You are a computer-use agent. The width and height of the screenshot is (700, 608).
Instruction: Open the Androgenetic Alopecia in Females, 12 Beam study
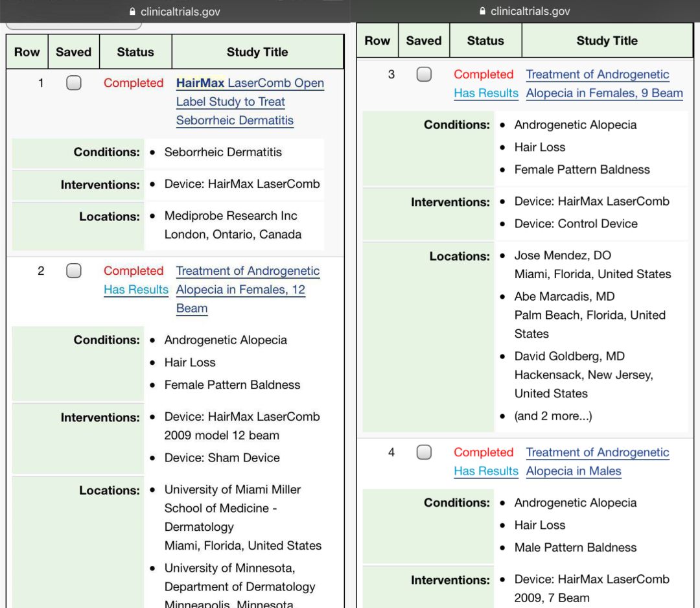pyautogui.click(x=248, y=289)
